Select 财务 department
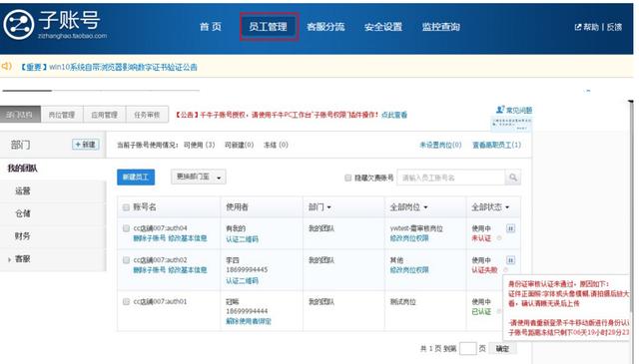Image resolution: width=639 pixels, height=364 pixels. 23,236
